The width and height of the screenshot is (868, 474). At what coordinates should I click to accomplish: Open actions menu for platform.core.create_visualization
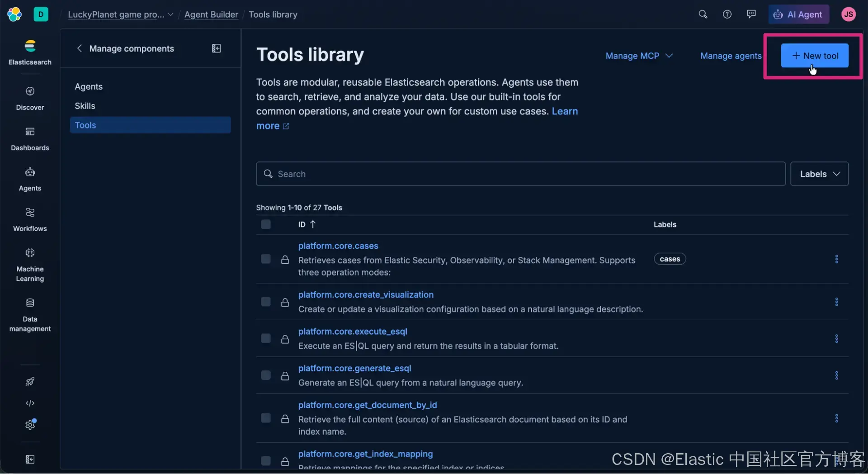(836, 302)
